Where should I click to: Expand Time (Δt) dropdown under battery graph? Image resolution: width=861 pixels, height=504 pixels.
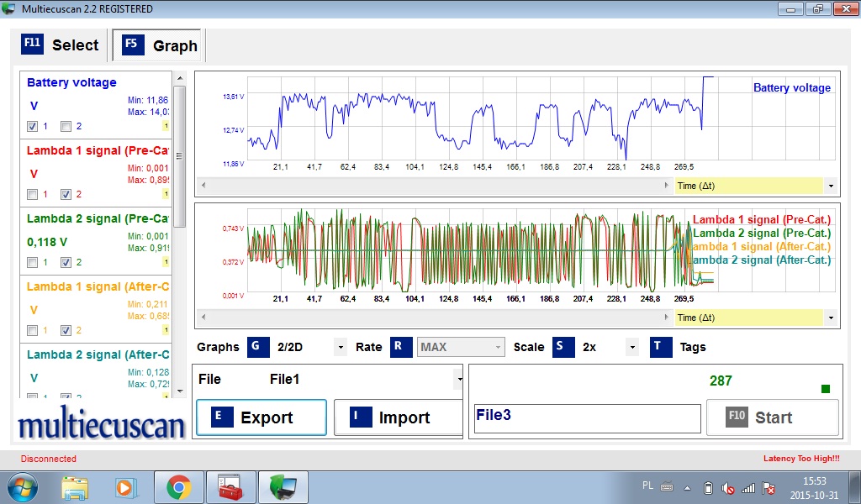pos(831,186)
